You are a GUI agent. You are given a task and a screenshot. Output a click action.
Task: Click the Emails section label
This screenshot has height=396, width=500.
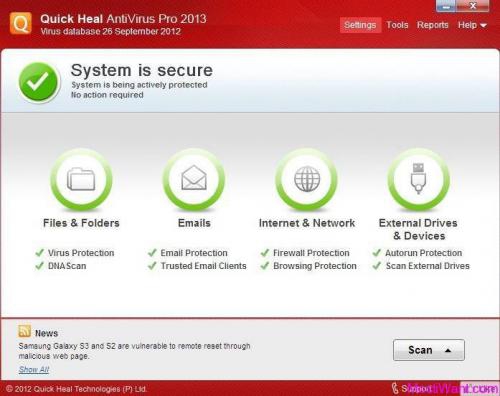pos(194,223)
